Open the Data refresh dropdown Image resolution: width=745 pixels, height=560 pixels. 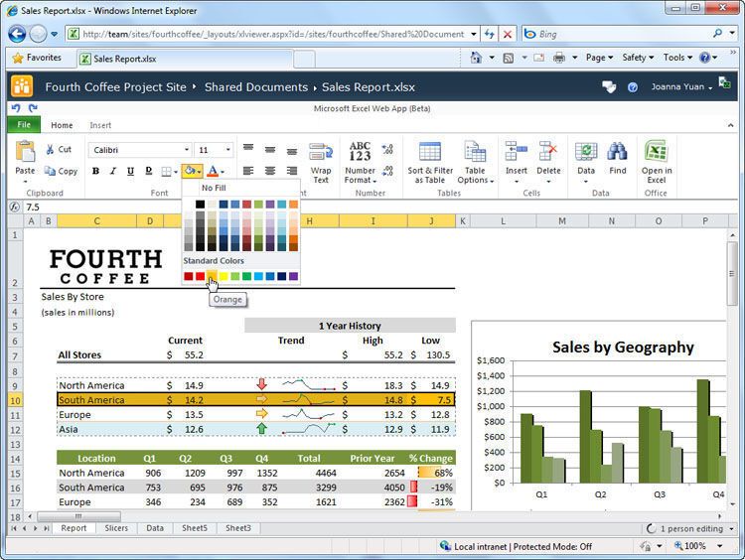coord(586,163)
